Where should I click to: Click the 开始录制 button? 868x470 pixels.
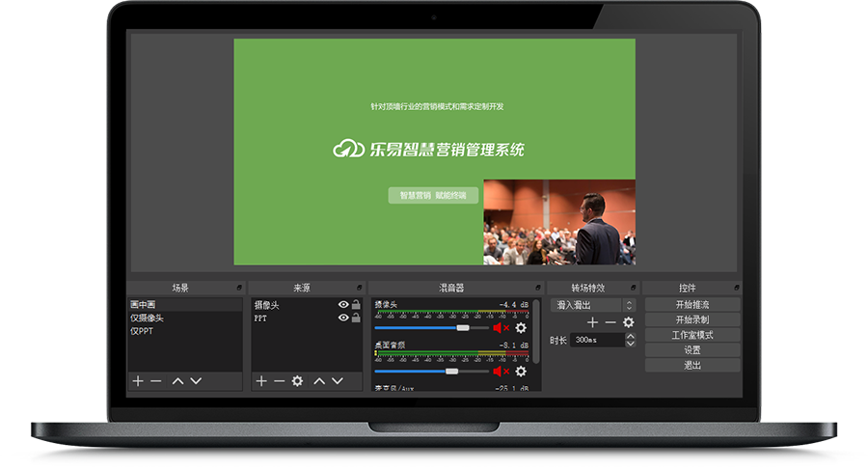692,319
